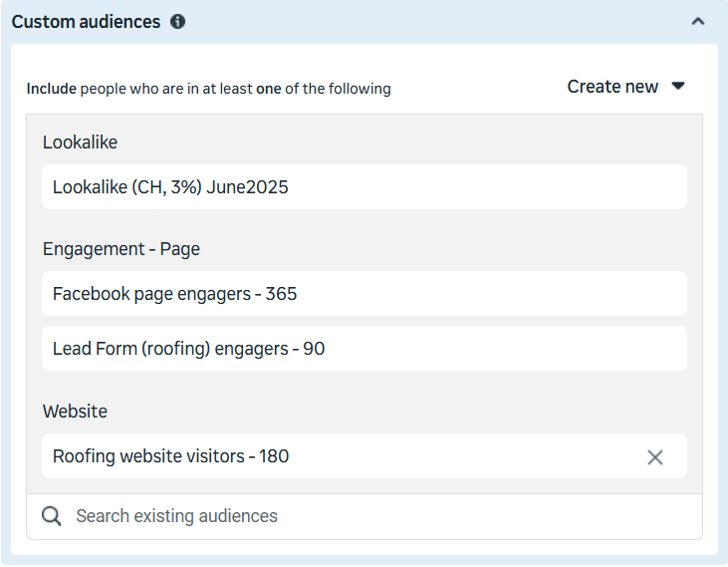Click the Lookalike category heading
This screenshot has width=728, height=567.
[x=80, y=142]
